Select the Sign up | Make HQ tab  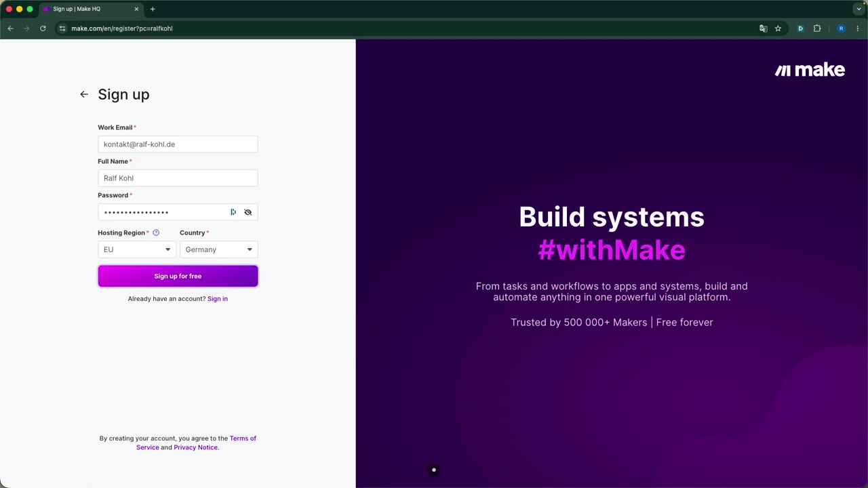click(90, 9)
